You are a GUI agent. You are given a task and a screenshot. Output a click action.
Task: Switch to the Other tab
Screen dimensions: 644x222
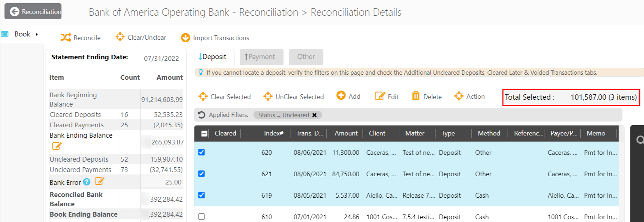point(306,57)
